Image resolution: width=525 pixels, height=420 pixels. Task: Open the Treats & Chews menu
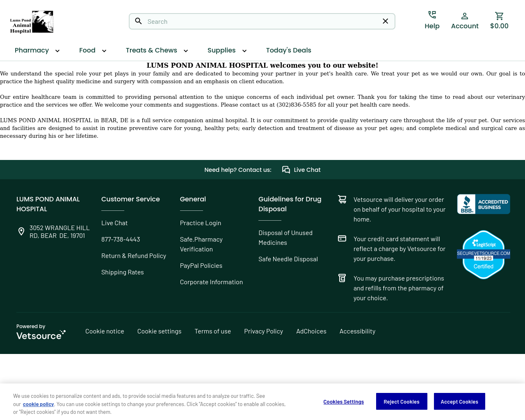click(x=151, y=50)
